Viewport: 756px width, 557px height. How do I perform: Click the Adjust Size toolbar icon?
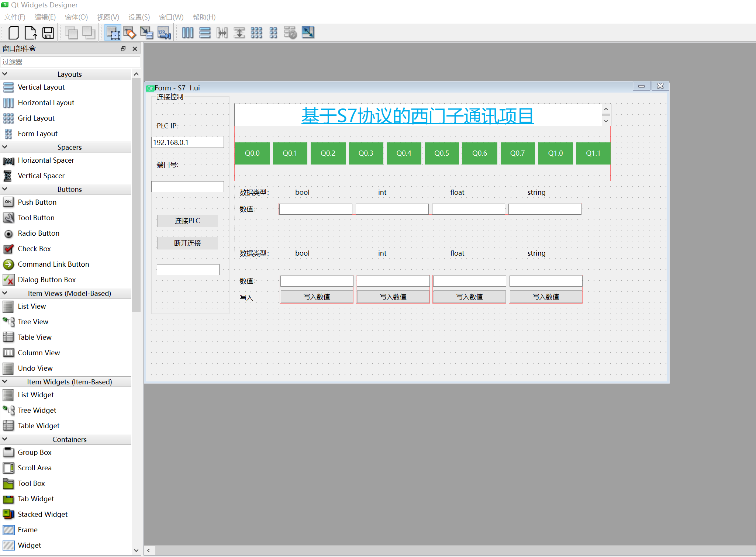(x=308, y=33)
